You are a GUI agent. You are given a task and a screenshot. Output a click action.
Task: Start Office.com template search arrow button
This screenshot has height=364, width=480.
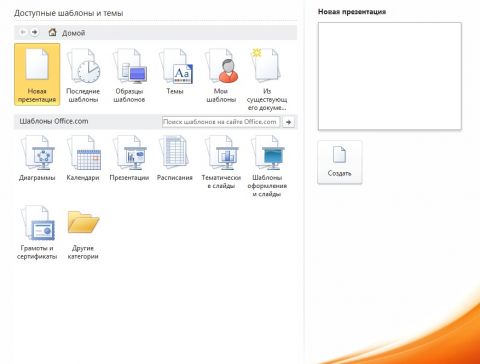(x=288, y=122)
